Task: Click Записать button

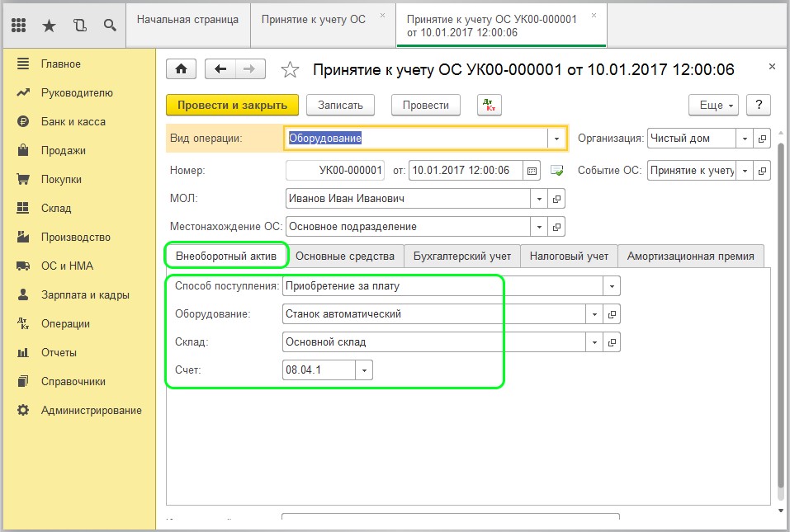Action: point(340,105)
